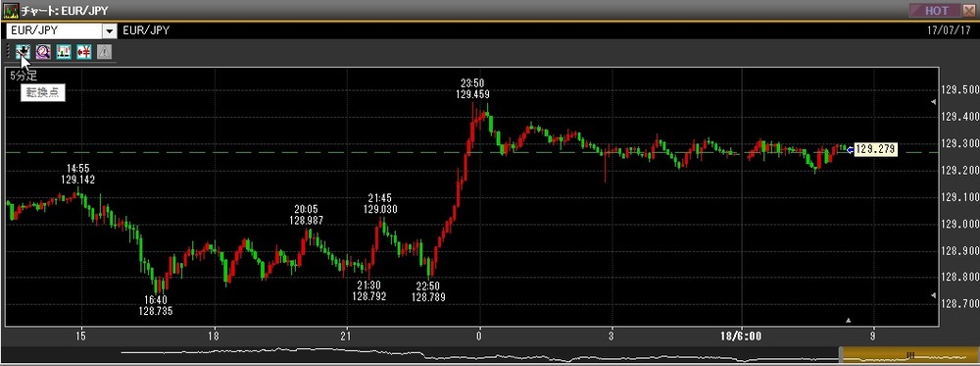Screen dimensions: 980x366
Task: Click the 129.500 price axis value
Action: [961, 89]
